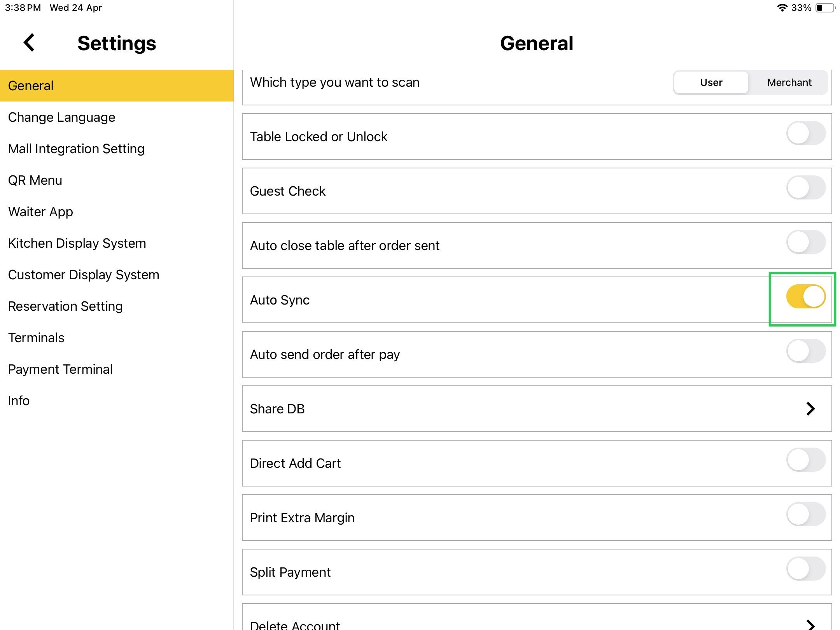
Task: Tap the Share DB row
Action: pyautogui.click(x=506, y=409)
